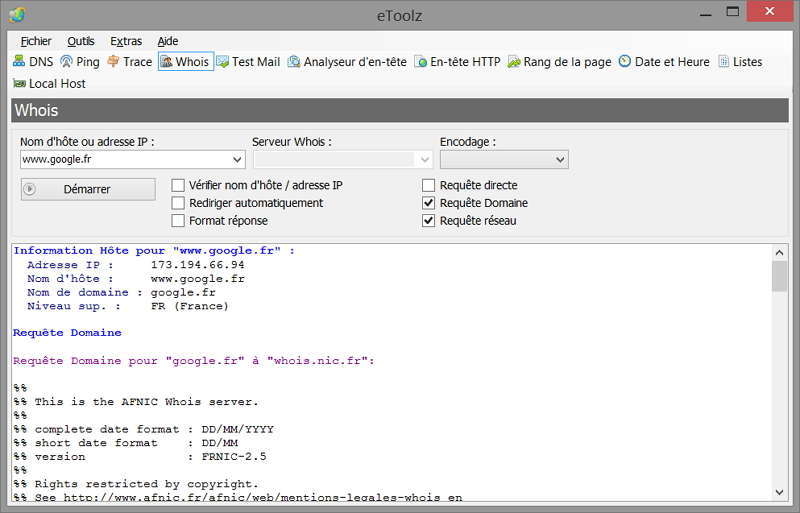Select the Whois tool icon
The width and height of the screenshot is (800, 513).
click(x=166, y=62)
